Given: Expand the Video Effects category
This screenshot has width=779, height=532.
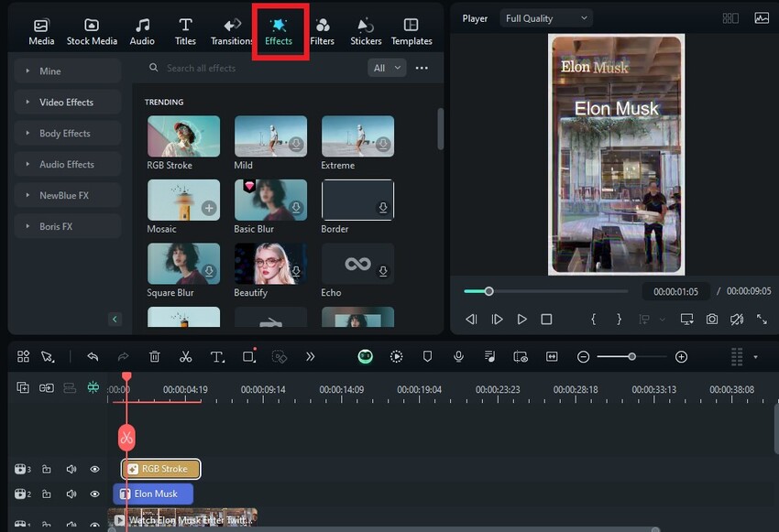Looking at the screenshot, I should (x=68, y=103).
